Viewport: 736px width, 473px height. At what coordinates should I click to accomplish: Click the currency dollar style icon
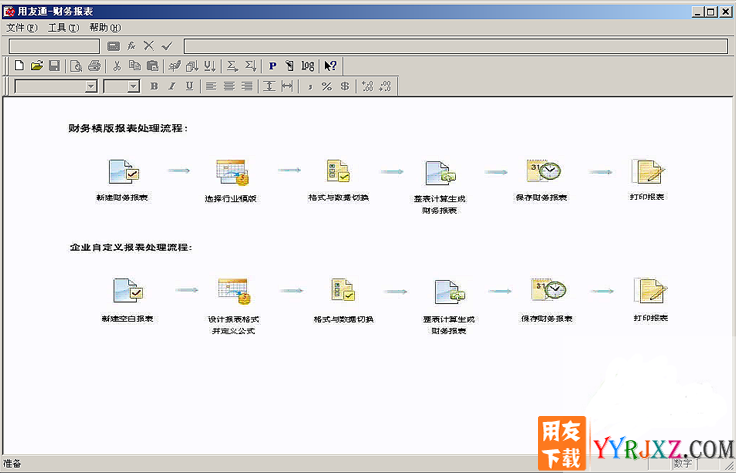345,86
